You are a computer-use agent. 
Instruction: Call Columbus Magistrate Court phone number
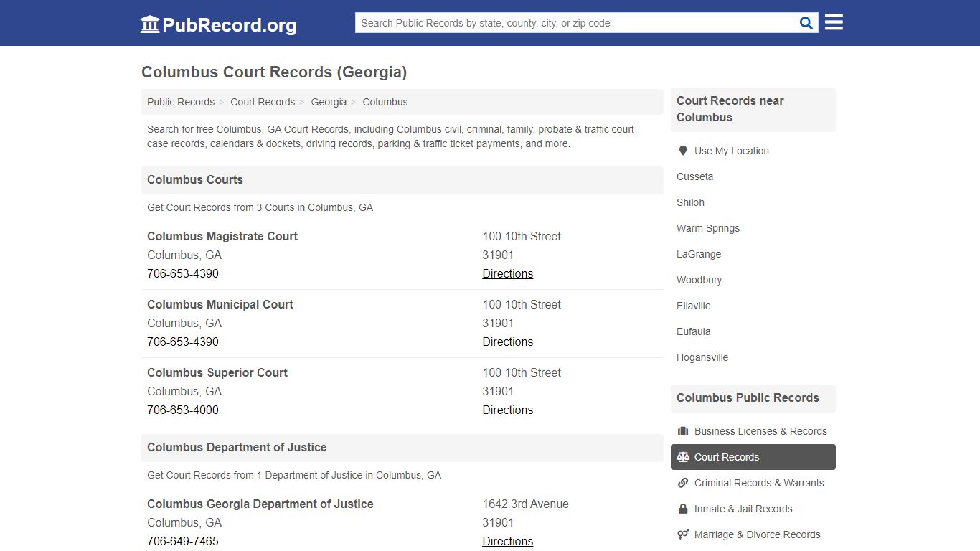(183, 273)
